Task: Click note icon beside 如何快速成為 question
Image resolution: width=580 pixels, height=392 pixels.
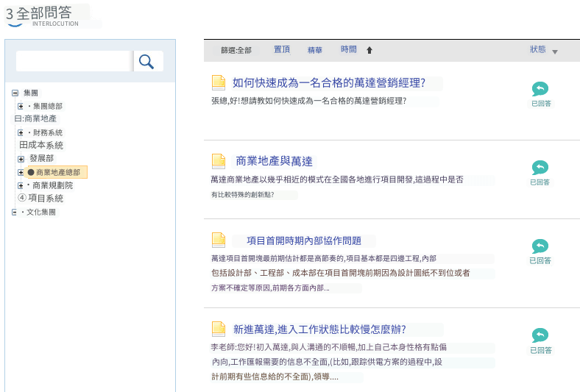Action: coord(219,82)
